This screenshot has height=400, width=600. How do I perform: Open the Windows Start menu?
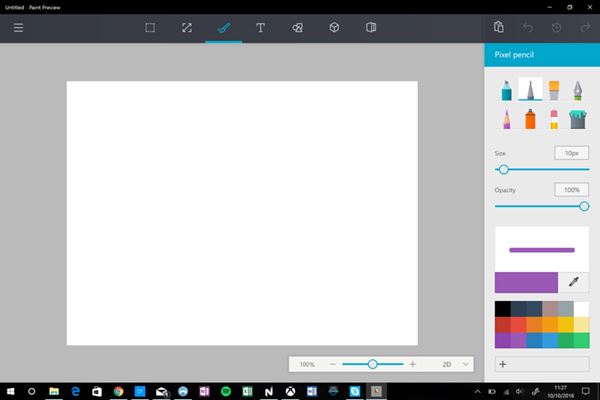(x=10, y=390)
